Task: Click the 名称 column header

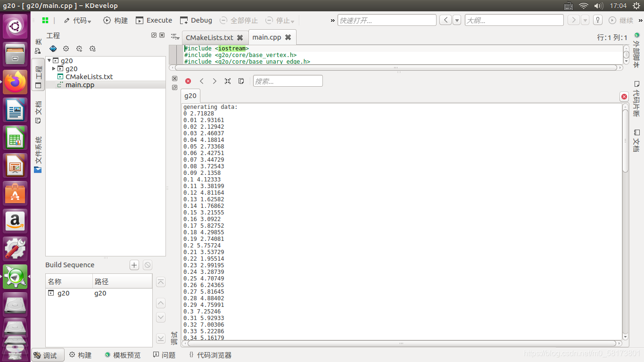Action: [x=69, y=281]
